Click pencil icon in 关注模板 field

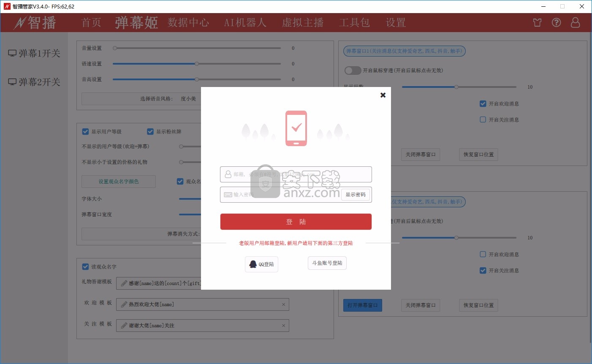124,326
